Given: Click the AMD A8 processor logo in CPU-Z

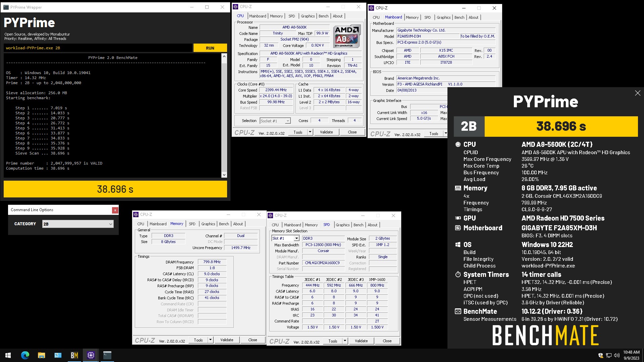Looking at the screenshot, I should point(347,36).
